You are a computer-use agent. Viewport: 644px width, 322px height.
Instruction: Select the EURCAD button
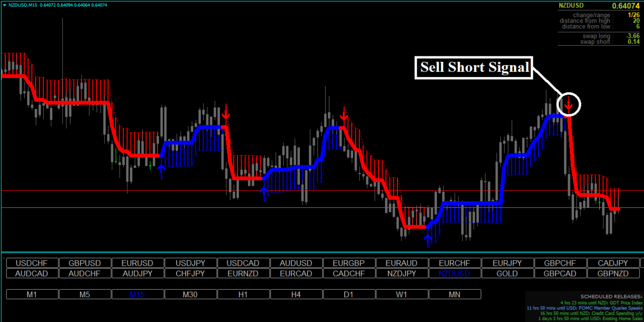pos(296,274)
